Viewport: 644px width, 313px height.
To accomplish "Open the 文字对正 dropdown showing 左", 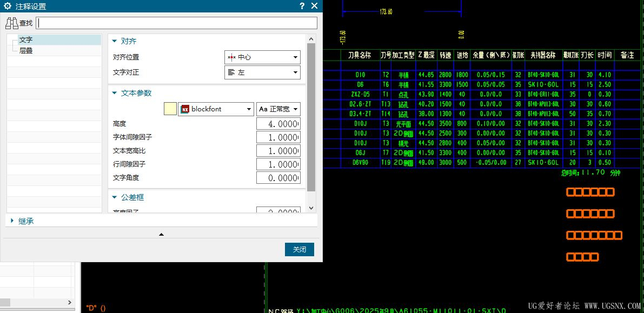I will coord(262,72).
